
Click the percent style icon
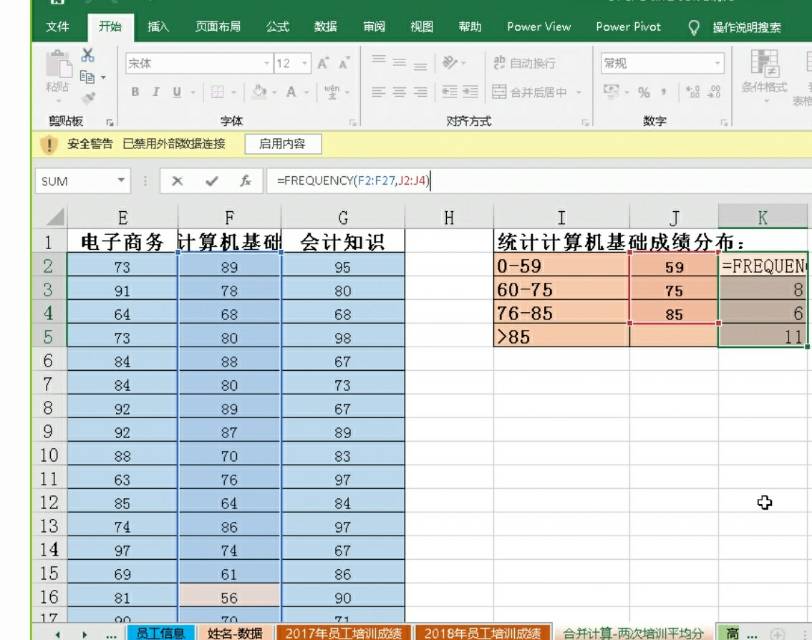(644, 92)
